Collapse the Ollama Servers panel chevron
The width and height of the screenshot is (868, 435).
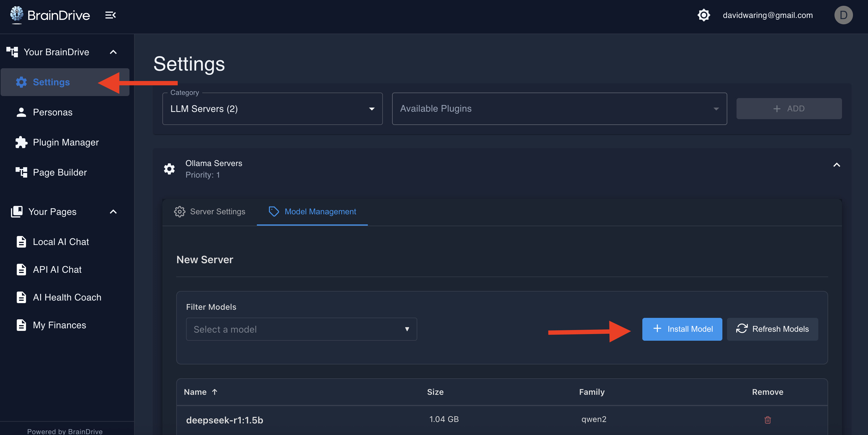pos(836,165)
